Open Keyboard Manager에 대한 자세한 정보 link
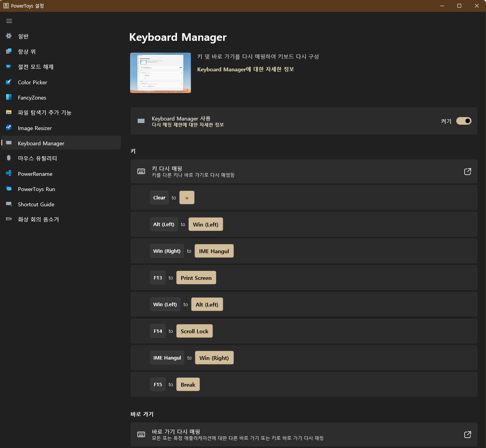 [245, 69]
